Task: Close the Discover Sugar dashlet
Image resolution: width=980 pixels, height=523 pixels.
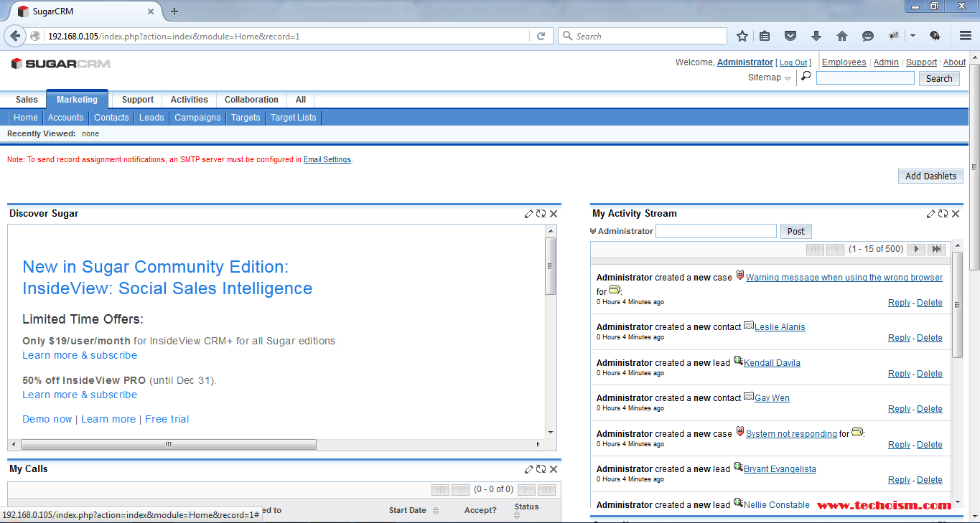Action: pyautogui.click(x=553, y=214)
